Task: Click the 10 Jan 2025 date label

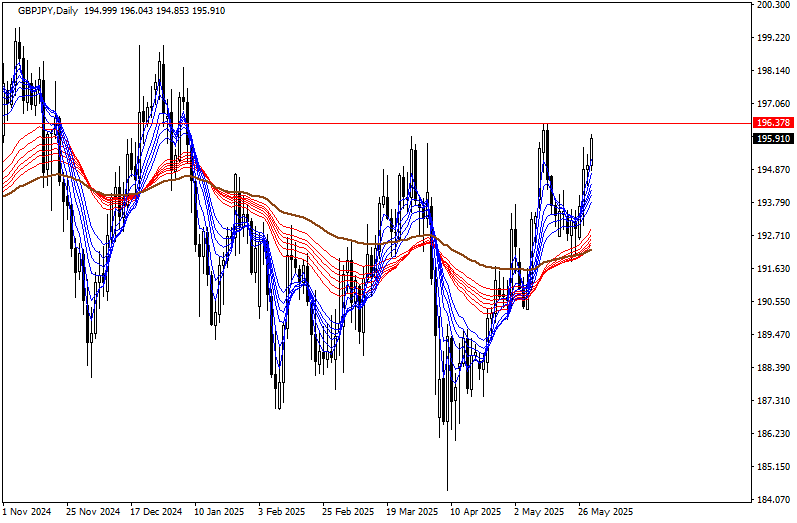Action: [219, 512]
